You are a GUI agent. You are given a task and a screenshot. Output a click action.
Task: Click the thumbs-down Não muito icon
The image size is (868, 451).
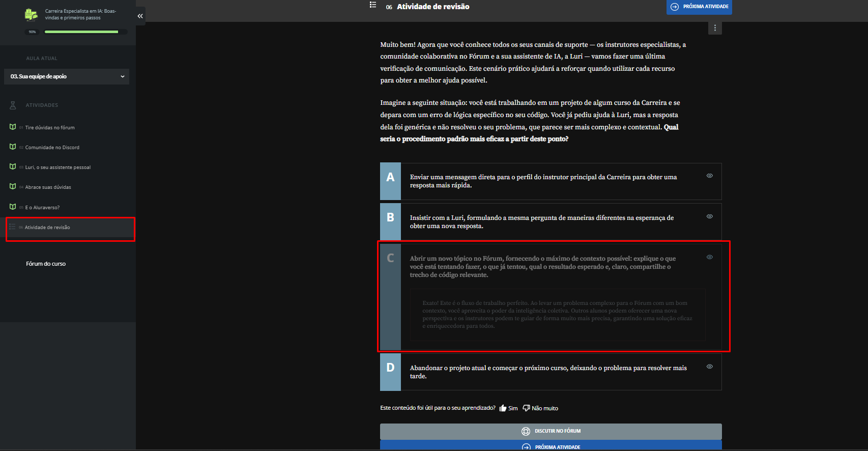point(527,408)
